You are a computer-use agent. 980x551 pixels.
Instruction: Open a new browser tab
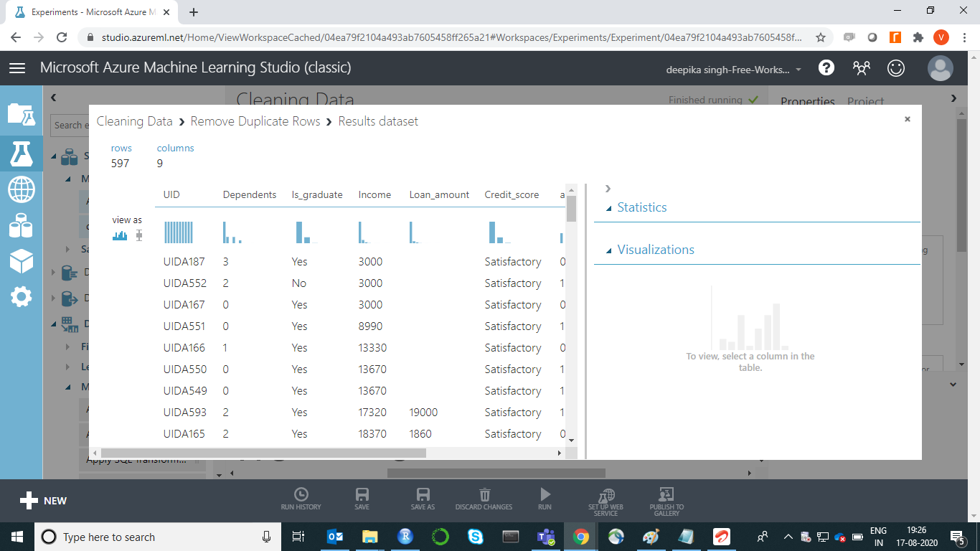(x=194, y=12)
